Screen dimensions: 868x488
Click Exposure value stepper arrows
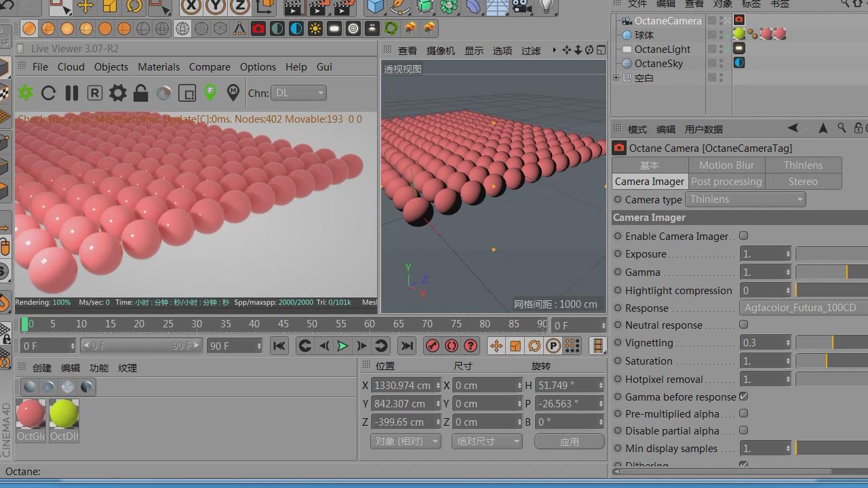pyautogui.click(x=788, y=254)
